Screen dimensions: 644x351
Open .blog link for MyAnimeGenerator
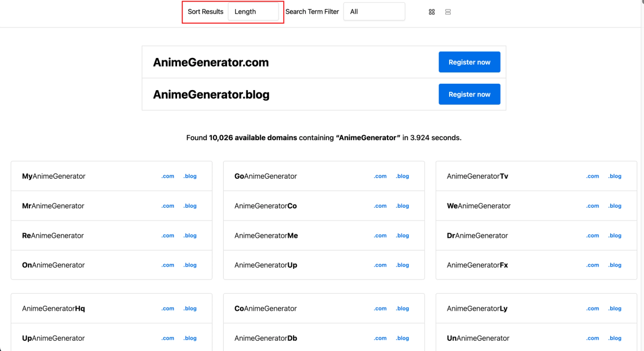click(x=190, y=176)
